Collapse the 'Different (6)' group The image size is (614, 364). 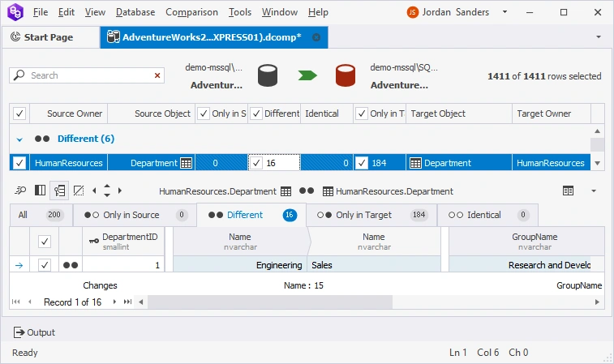pyautogui.click(x=19, y=139)
